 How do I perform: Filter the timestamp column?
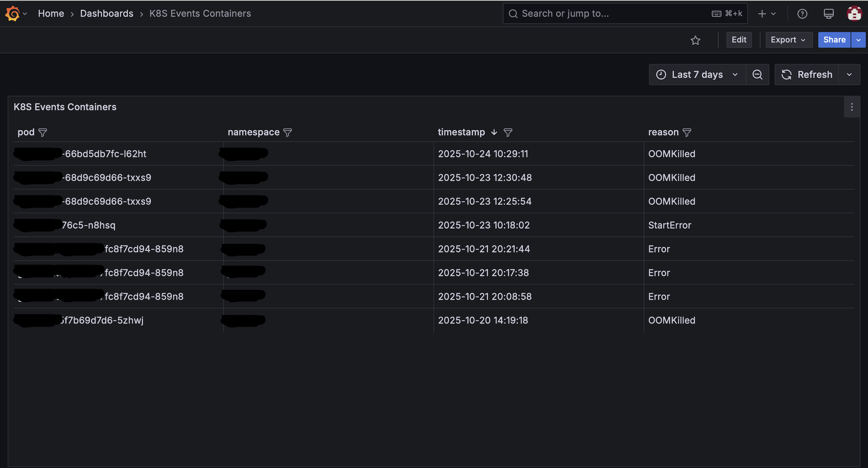[508, 132]
